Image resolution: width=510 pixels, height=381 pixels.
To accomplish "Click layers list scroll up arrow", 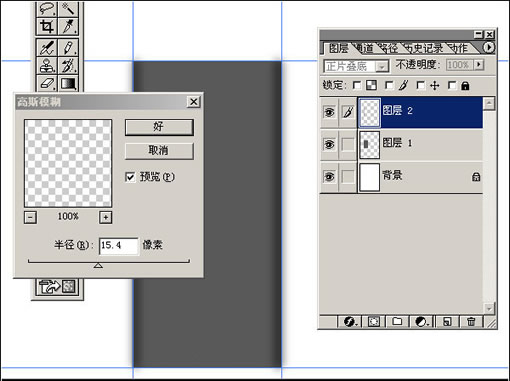I will [x=489, y=103].
